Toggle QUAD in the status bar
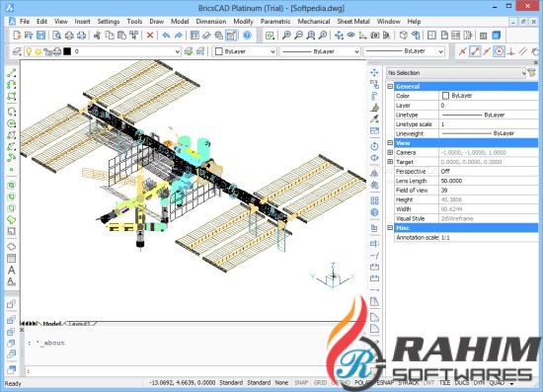Image resolution: width=543 pixels, height=392 pixels. coord(497,383)
